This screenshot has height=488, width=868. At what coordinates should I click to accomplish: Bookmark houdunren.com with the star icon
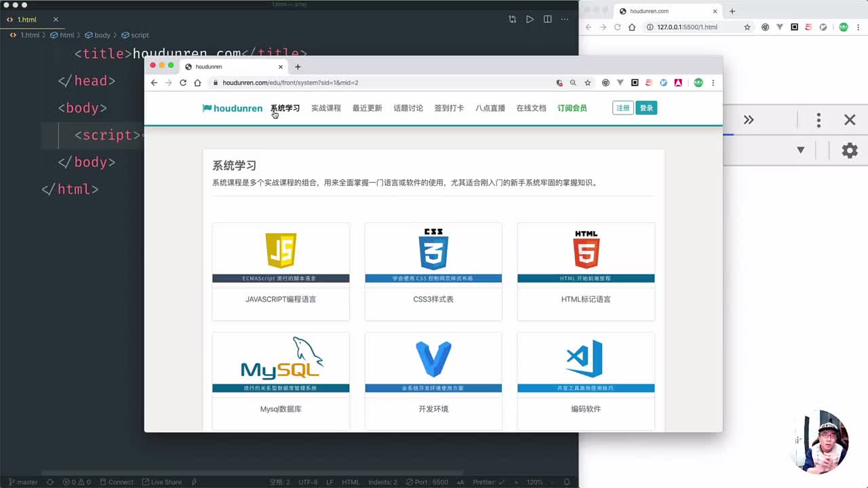point(588,83)
